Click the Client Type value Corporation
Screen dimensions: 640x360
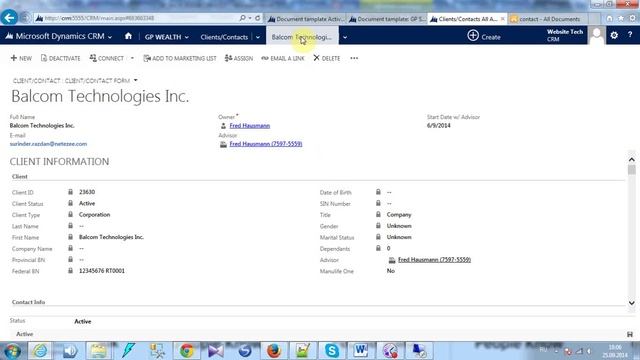(94, 214)
